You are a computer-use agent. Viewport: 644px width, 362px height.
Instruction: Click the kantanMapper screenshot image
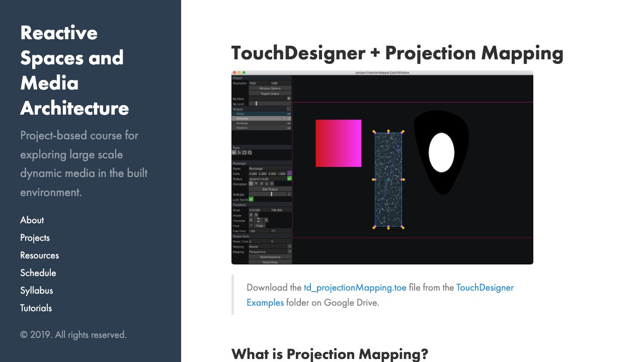[382, 167]
